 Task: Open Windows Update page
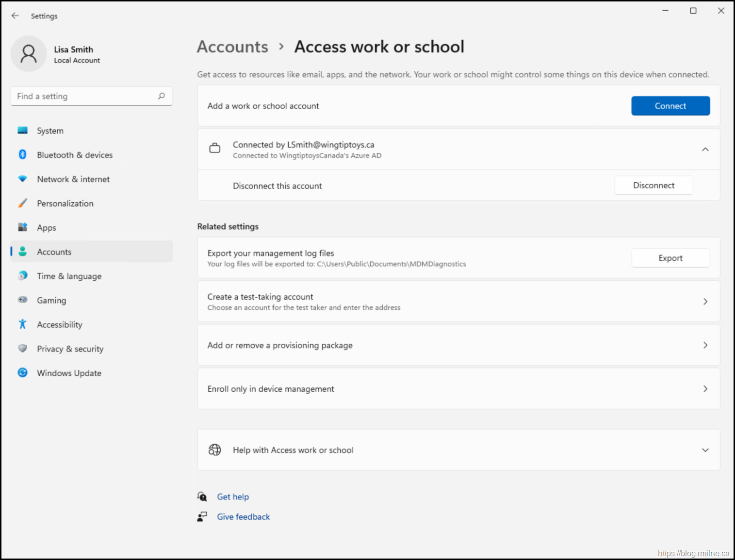pyautogui.click(x=69, y=373)
